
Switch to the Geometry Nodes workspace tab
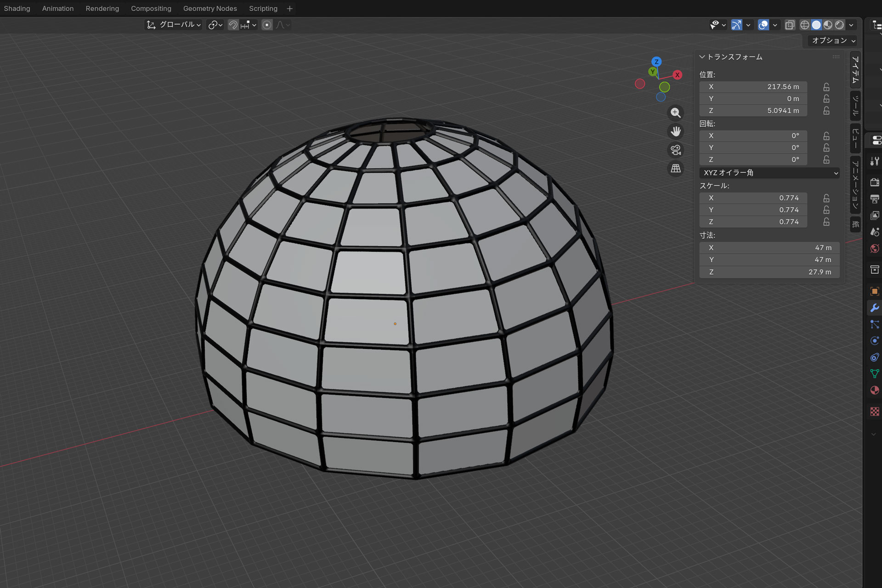pyautogui.click(x=210, y=8)
